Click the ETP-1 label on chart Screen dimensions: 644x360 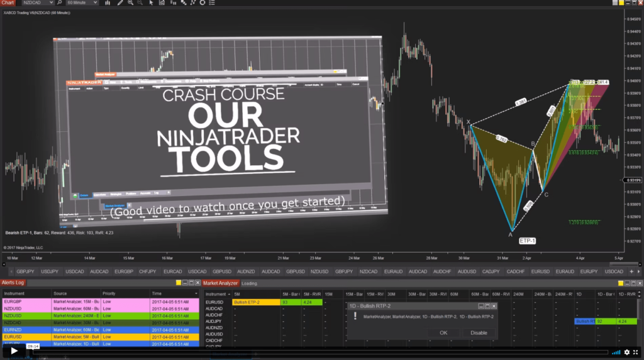(528, 241)
